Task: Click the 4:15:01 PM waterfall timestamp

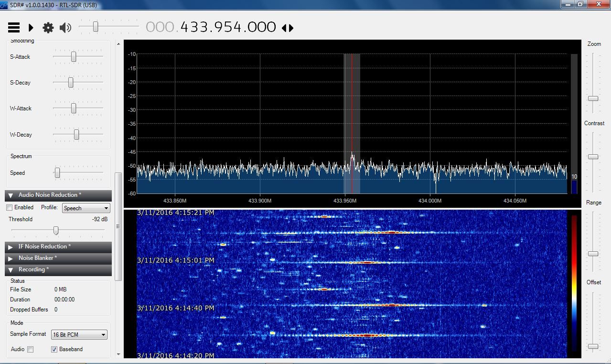Action: click(176, 260)
